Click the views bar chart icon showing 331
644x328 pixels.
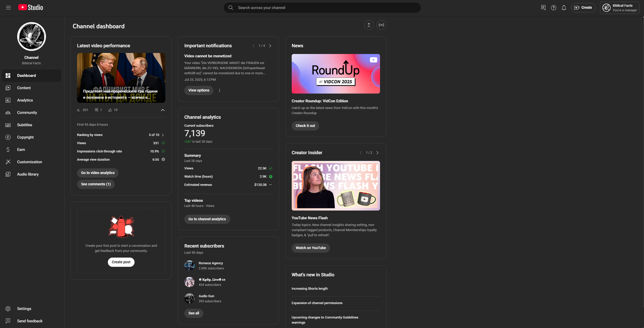click(x=78, y=110)
